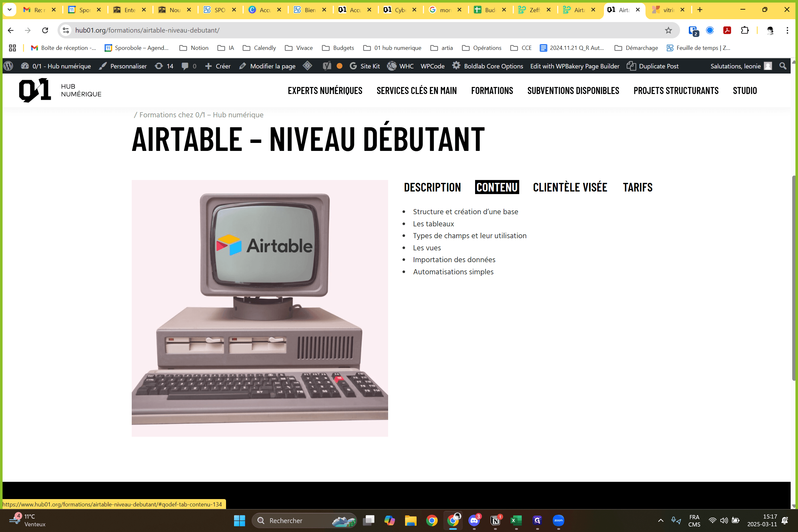Open Chrome's three-dot menu

(787, 30)
